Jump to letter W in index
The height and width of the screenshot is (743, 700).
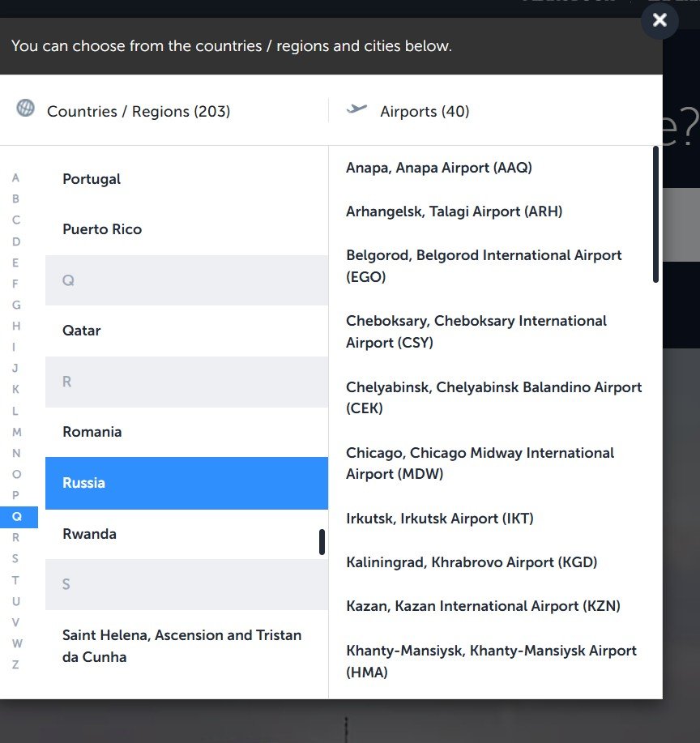(x=17, y=643)
